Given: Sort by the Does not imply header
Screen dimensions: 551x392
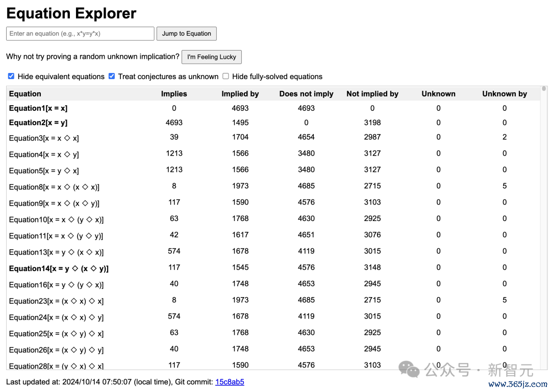Looking at the screenshot, I should (306, 94).
